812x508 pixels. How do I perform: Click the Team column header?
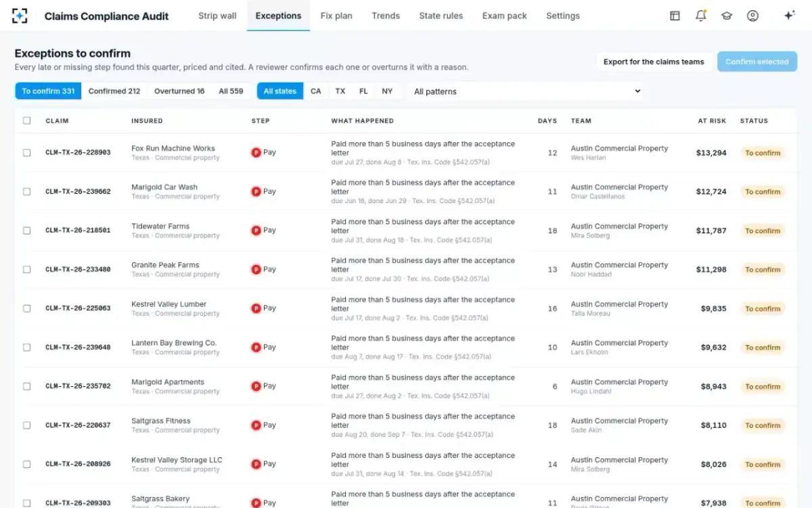(x=581, y=121)
